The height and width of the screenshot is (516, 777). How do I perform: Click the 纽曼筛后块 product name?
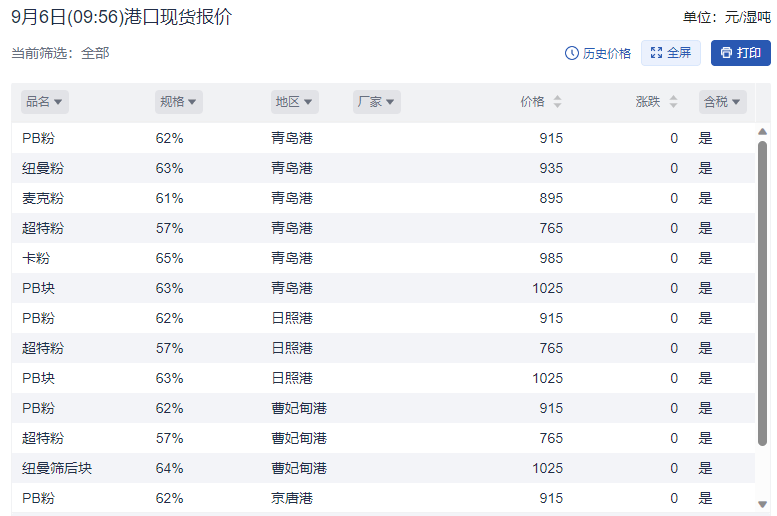pyautogui.click(x=57, y=468)
